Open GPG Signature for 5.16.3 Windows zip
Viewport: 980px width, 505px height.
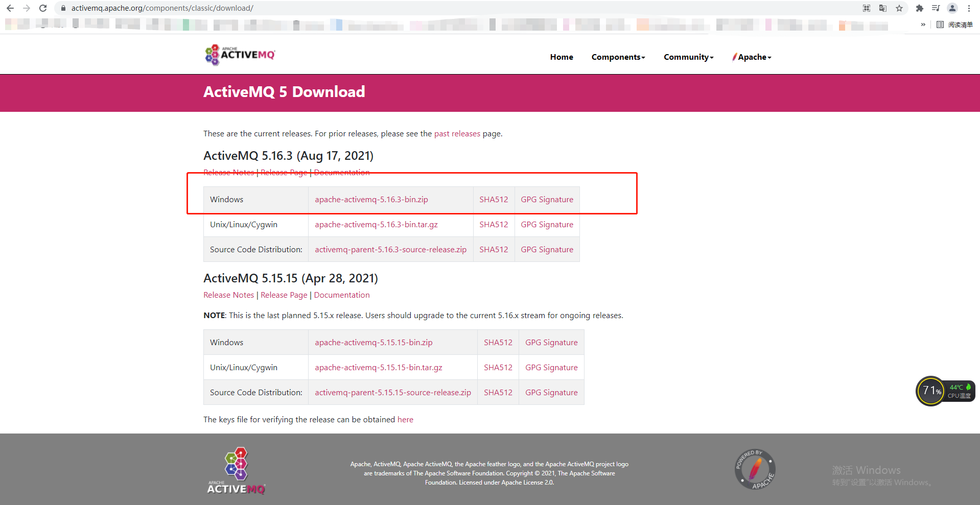tap(547, 200)
